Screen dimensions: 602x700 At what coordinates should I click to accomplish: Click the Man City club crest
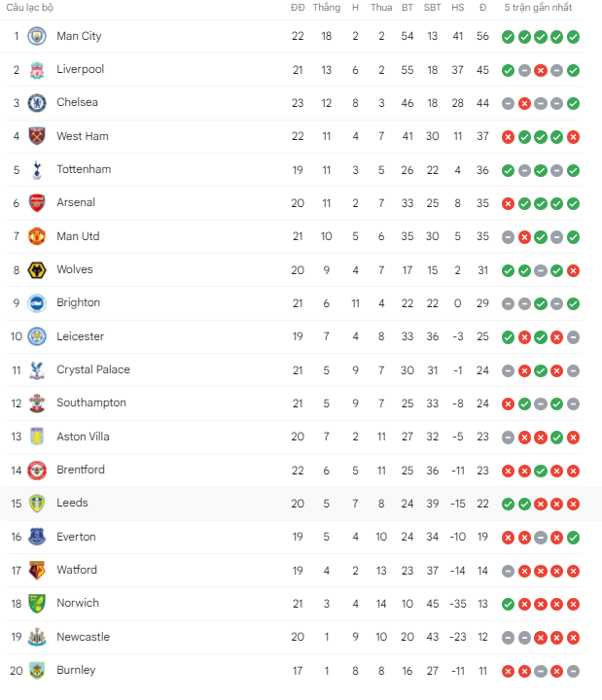[x=37, y=36]
